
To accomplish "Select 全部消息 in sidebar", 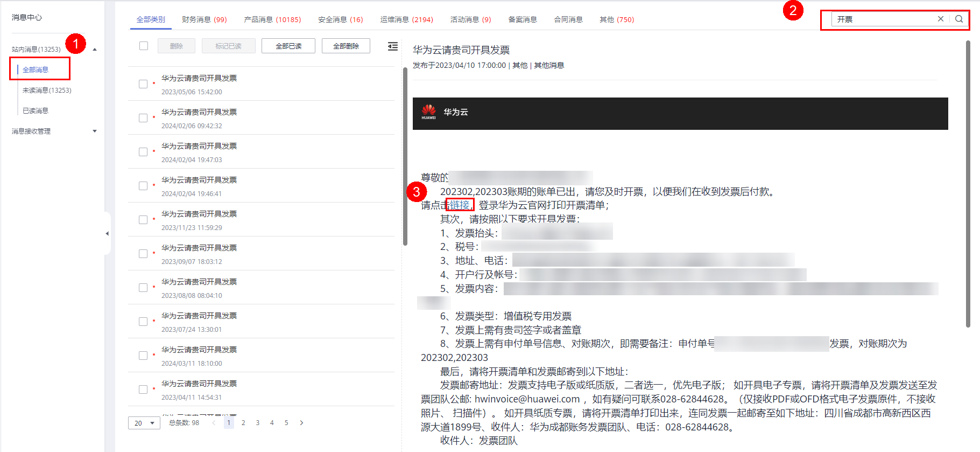I will coord(36,69).
